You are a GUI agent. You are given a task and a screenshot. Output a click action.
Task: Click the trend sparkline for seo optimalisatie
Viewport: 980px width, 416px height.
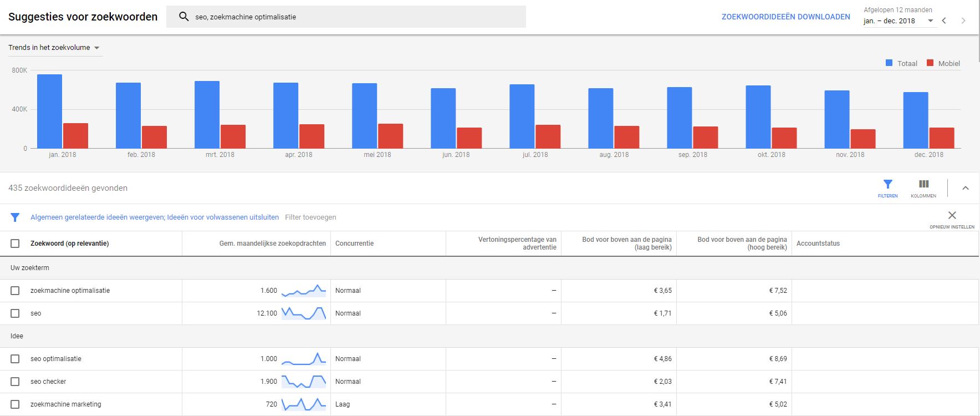click(304, 359)
